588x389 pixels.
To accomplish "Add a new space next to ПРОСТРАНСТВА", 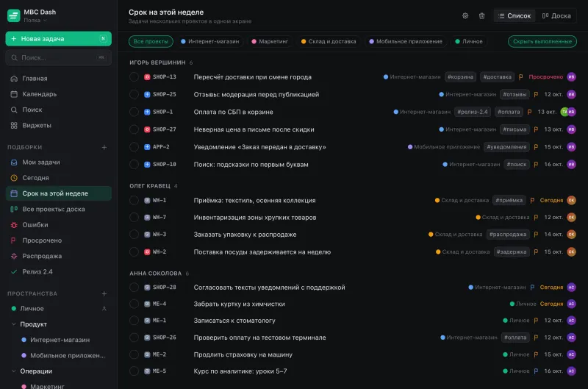I will (x=104, y=293).
